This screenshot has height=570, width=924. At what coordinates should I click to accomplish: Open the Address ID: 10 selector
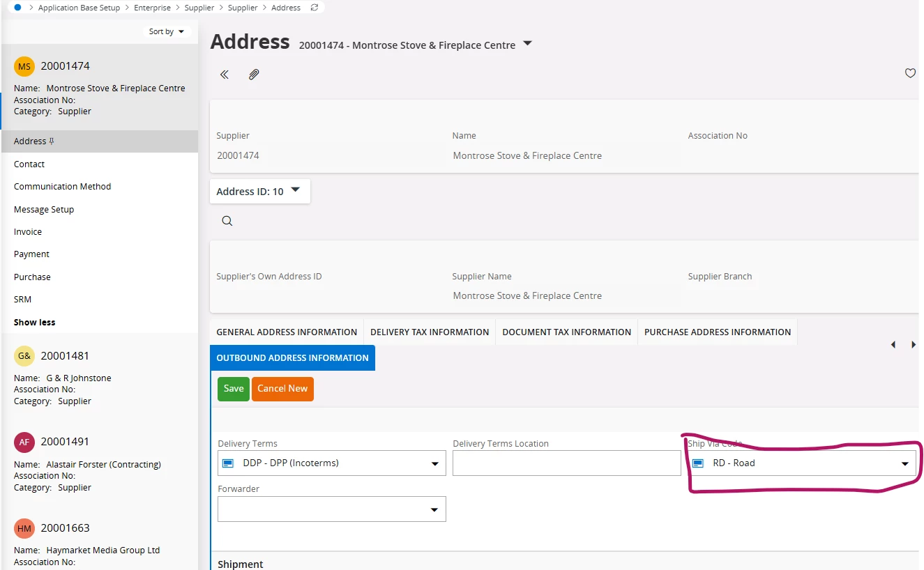tap(260, 192)
